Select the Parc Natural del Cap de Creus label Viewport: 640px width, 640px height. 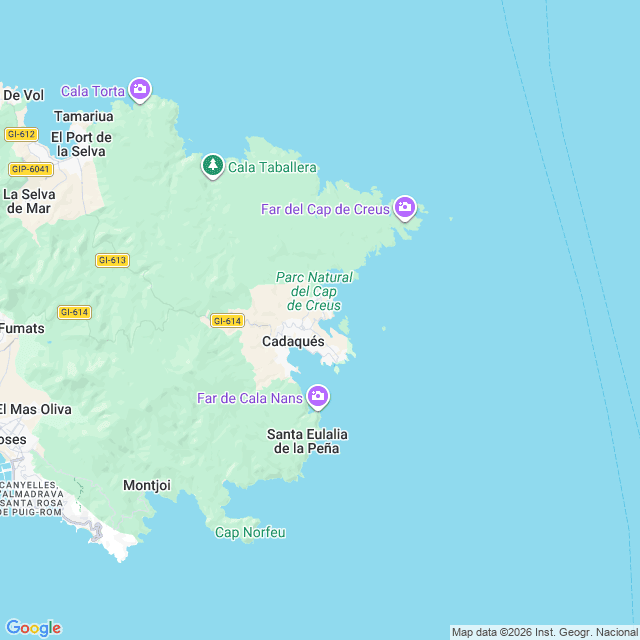click(x=314, y=291)
